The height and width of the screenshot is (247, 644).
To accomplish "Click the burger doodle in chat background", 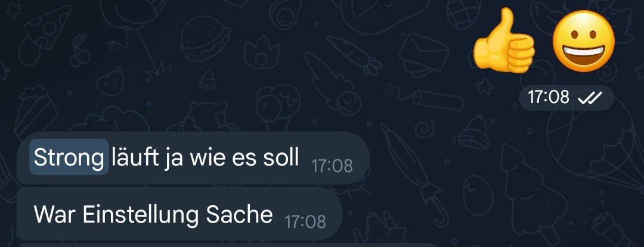I will pos(205,38).
